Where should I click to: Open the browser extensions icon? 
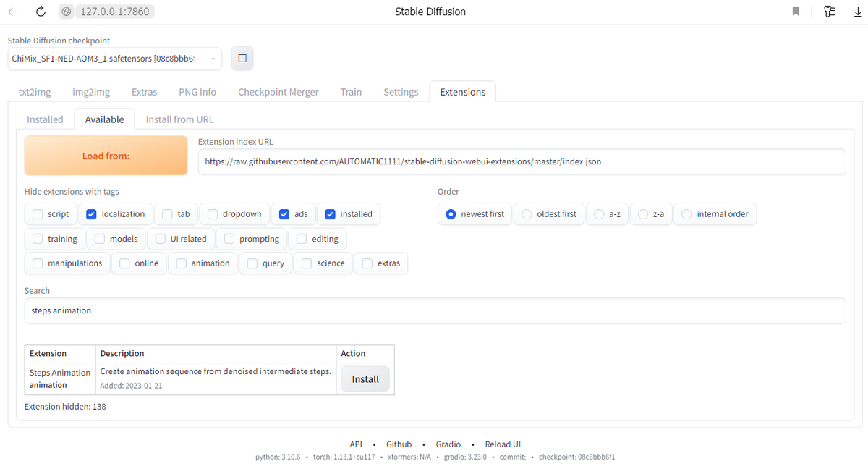tap(830, 11)
